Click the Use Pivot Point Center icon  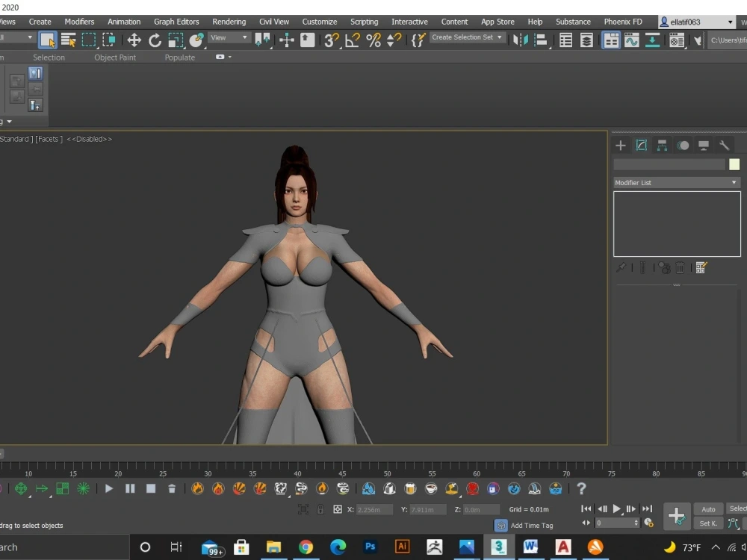tap(262, 40)
